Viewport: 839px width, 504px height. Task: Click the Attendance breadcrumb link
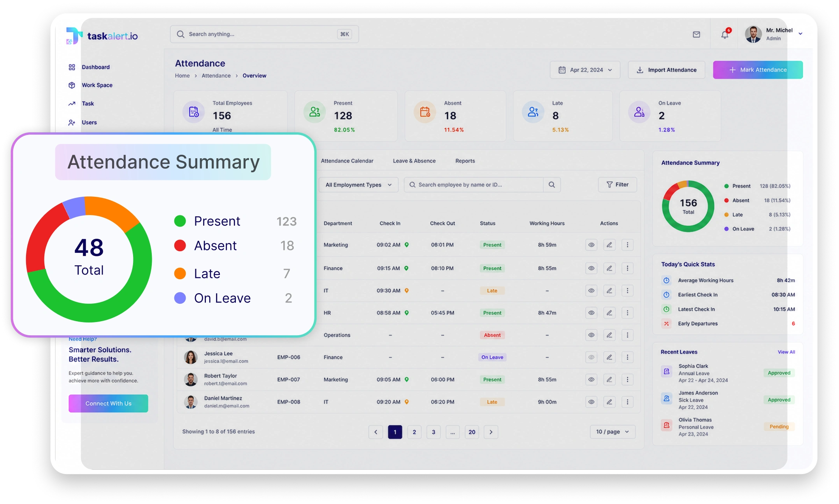216,76
